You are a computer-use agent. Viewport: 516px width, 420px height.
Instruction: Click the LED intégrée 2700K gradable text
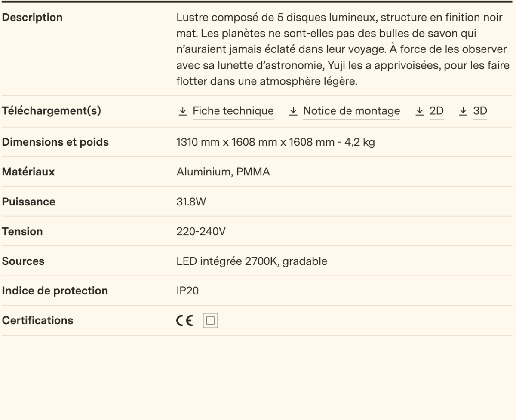point(252,261)
